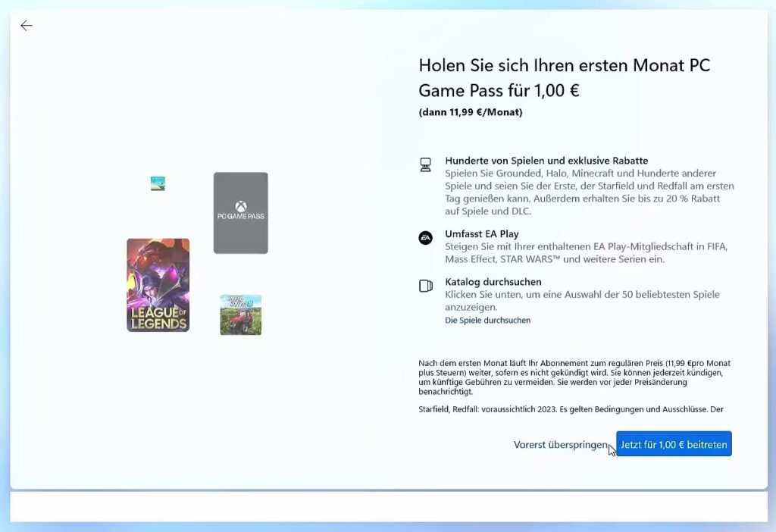Click the 'Umfasst EA Play' heading
The image size is (776, 532).
pos(482,234)
